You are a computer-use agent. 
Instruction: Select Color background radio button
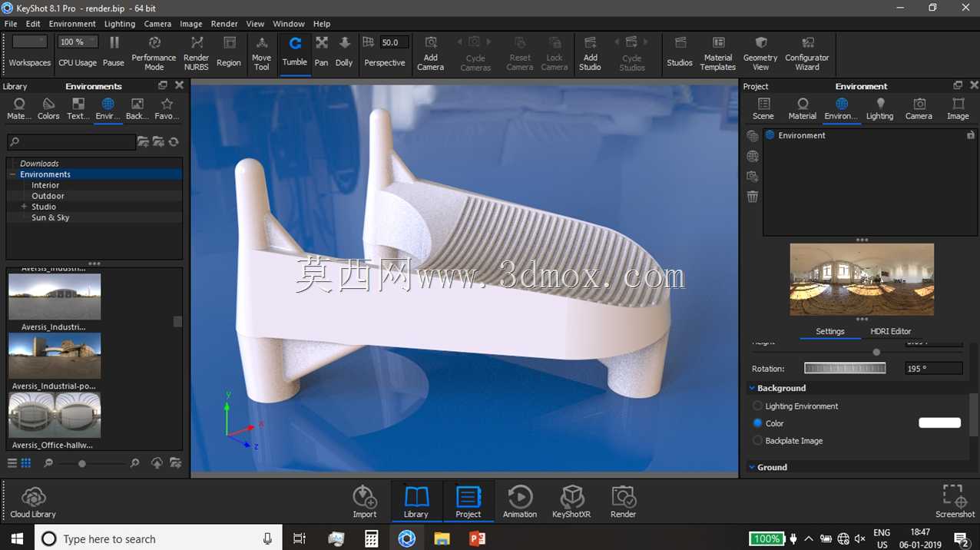[758, 423]
